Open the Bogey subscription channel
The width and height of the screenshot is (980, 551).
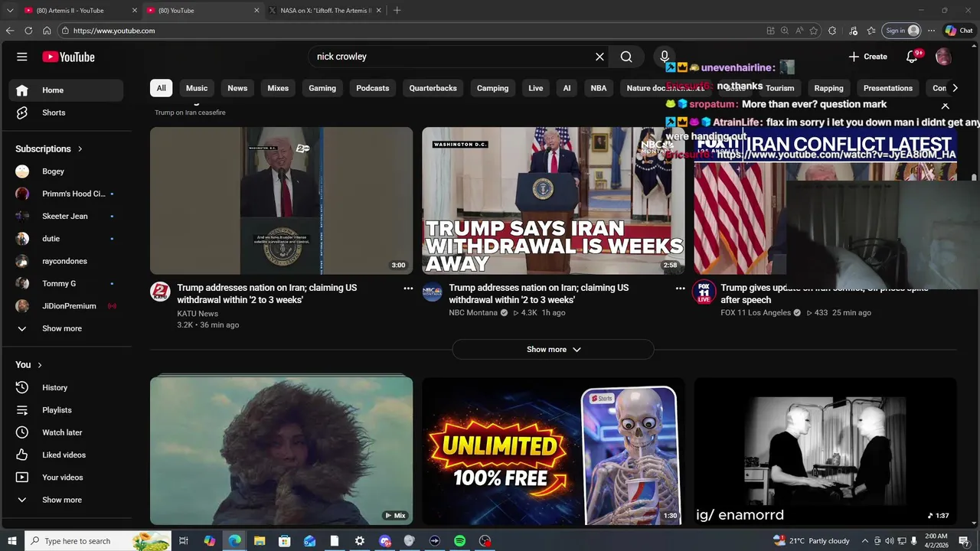[x=66, y=171]
